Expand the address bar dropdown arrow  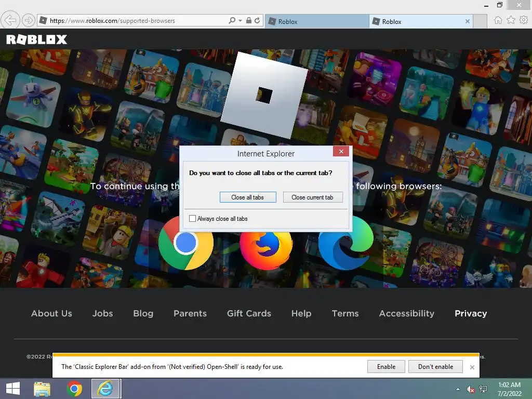coord(240,21)
